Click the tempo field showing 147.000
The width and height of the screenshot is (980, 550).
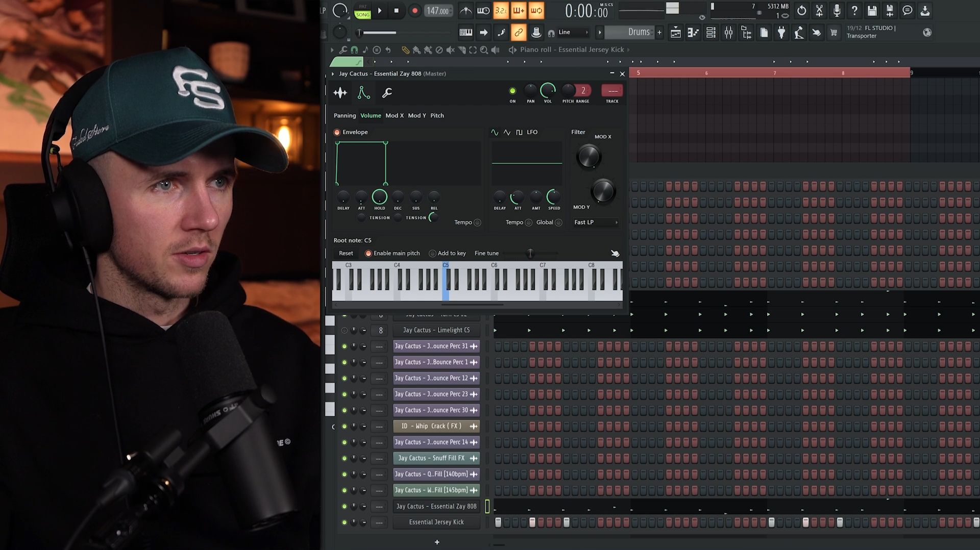click(438, 11)
